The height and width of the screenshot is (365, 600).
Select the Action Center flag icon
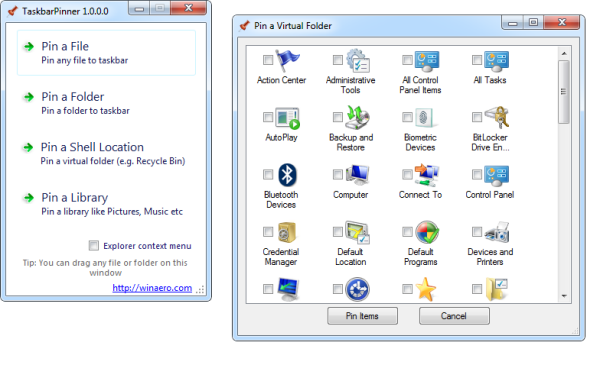pos(288,60)
